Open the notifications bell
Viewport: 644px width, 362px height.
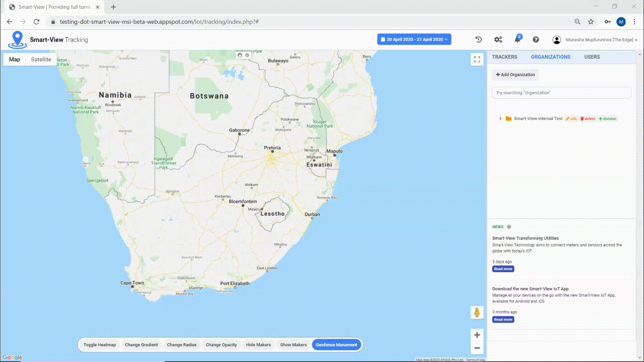[x=517, y=39]
